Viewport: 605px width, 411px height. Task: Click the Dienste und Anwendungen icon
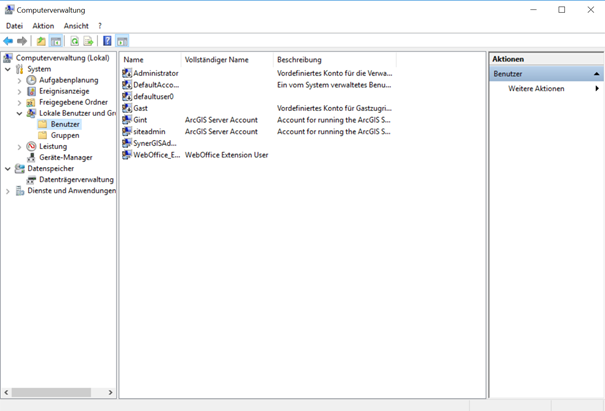tap(20, 191)
